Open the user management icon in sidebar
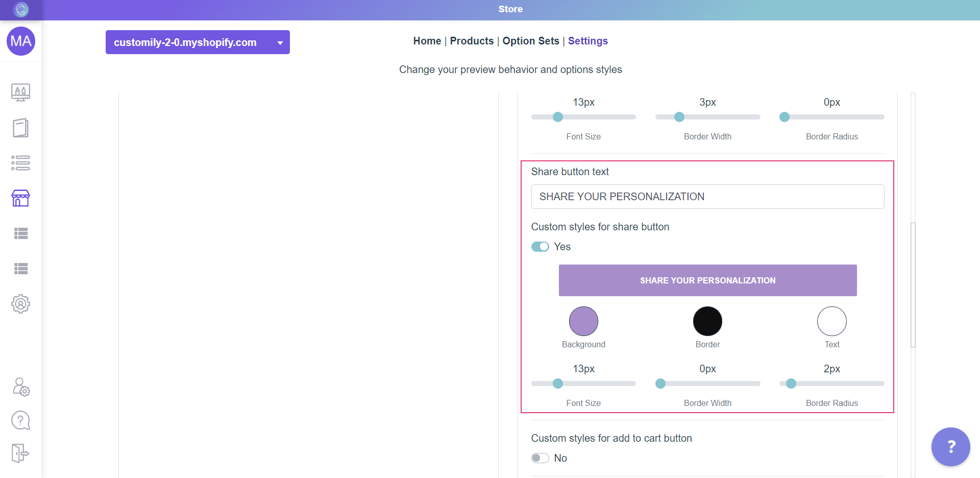The image size is (980, 478). (x=20, y=387)
